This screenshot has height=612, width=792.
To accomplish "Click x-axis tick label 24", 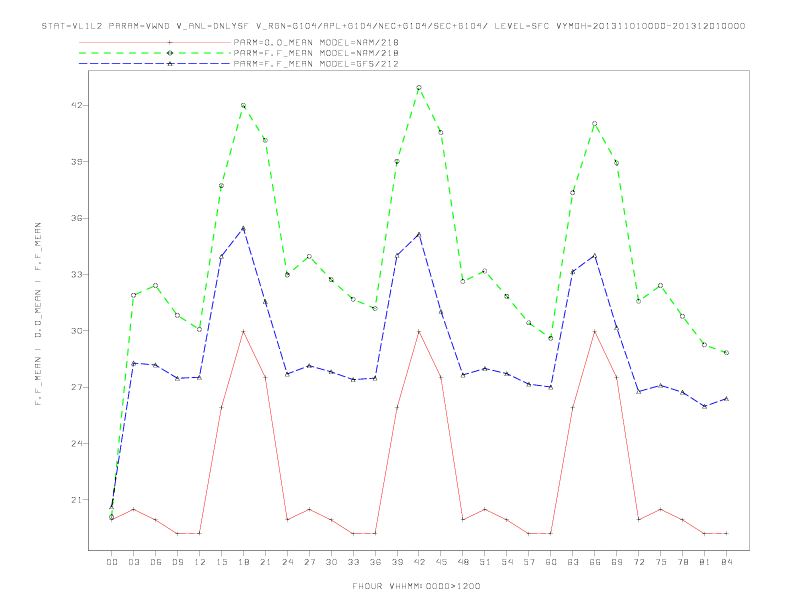I will click(287, 562).
